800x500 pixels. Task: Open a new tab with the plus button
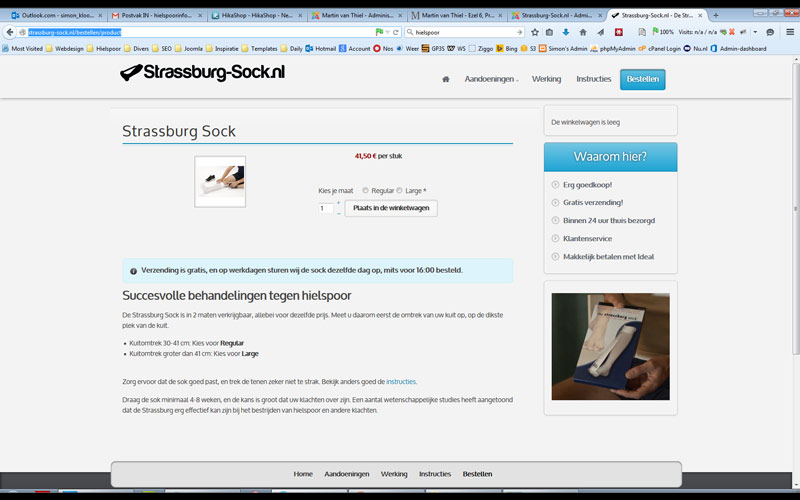(x=715, y=15)
